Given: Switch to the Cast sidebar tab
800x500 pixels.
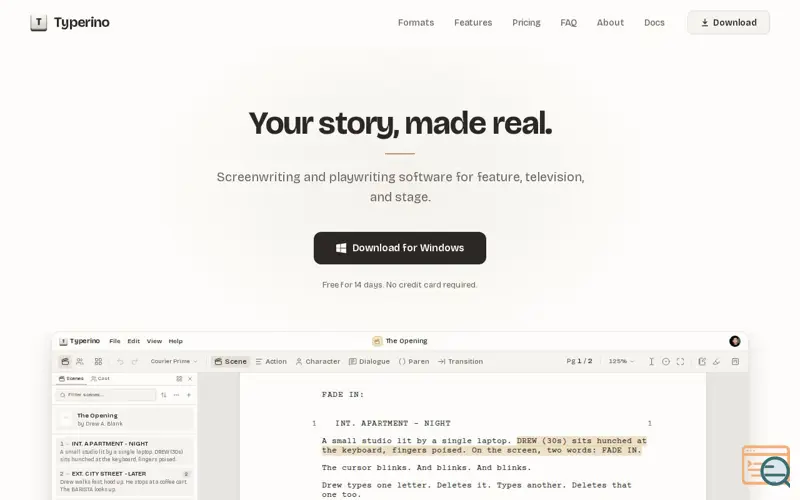Looking at the screenshot, I should click(x=100, y=379).
